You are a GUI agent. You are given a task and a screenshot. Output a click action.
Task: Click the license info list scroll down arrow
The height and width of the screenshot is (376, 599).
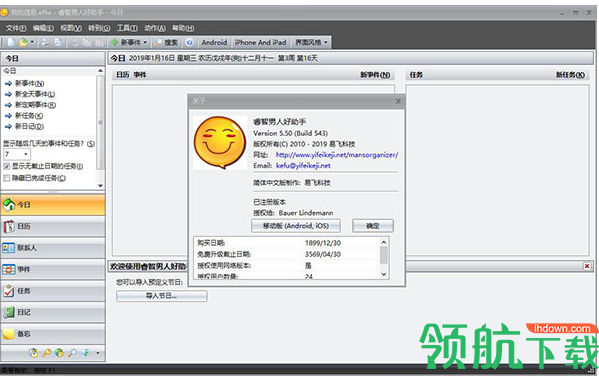click(x=384, y=274)
